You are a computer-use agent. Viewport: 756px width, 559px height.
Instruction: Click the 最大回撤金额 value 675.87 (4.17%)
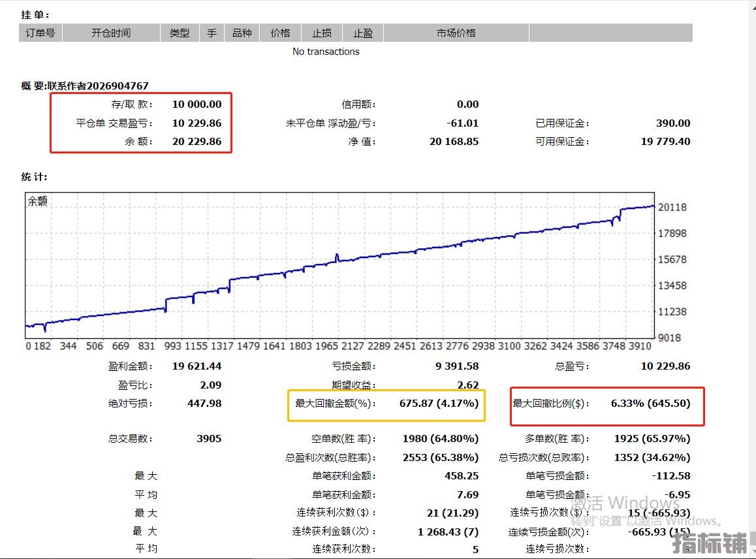(x=439, y=404)
